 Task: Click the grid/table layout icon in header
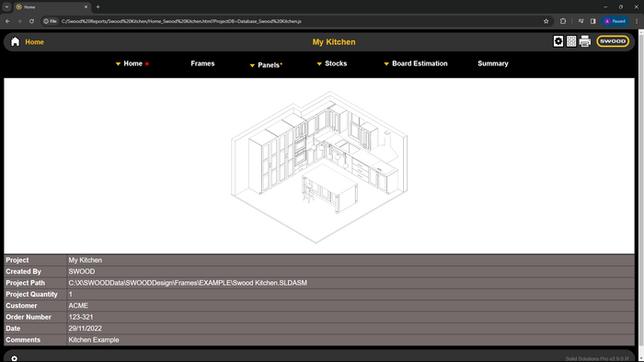[571, 41]
